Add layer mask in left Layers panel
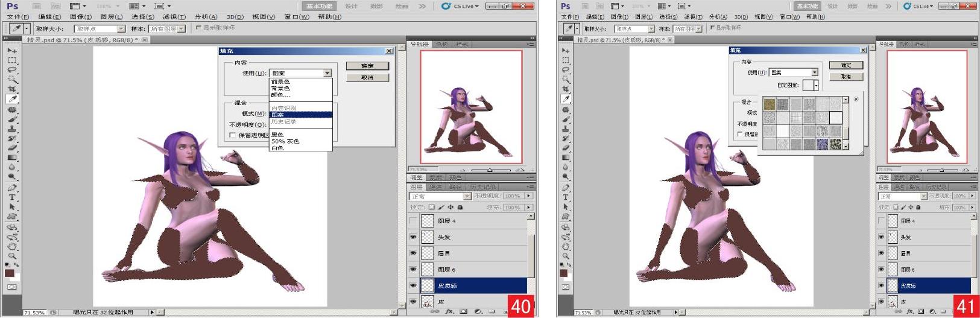 [463, 312]
